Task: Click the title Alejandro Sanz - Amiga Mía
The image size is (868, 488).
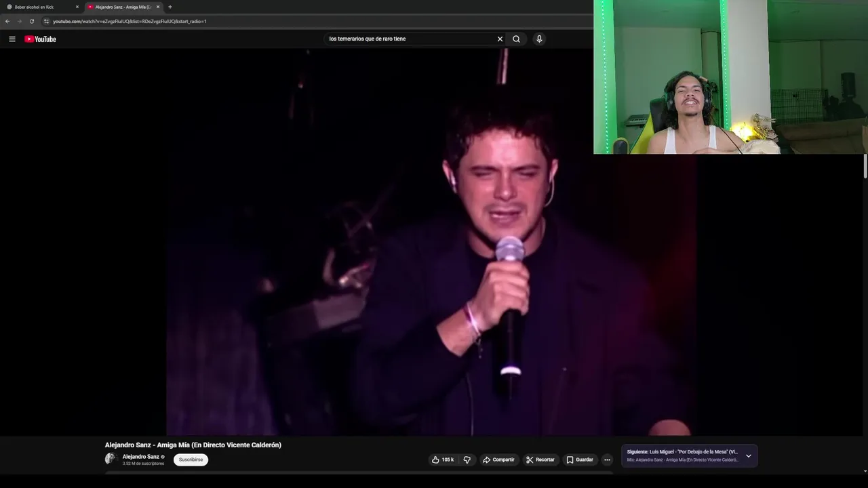Action: [x=193, y=445]
